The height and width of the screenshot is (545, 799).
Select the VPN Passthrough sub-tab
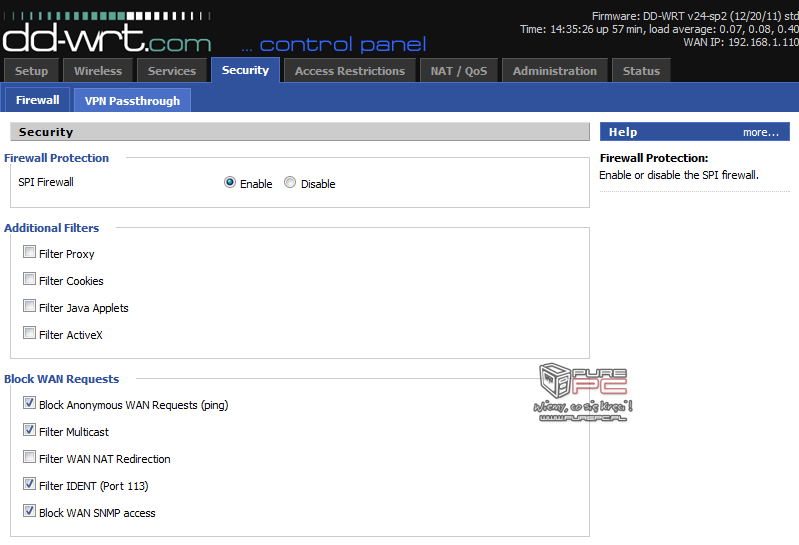pos(132,101)
